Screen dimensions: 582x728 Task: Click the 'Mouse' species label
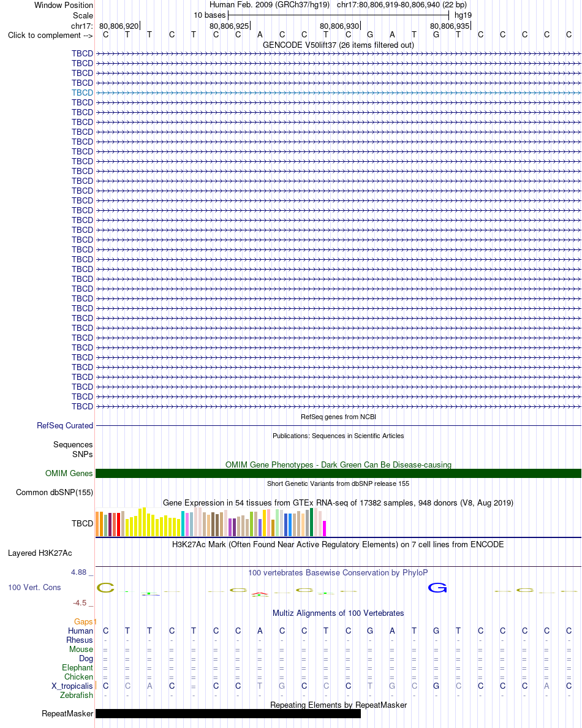click(x=81, y=649)
